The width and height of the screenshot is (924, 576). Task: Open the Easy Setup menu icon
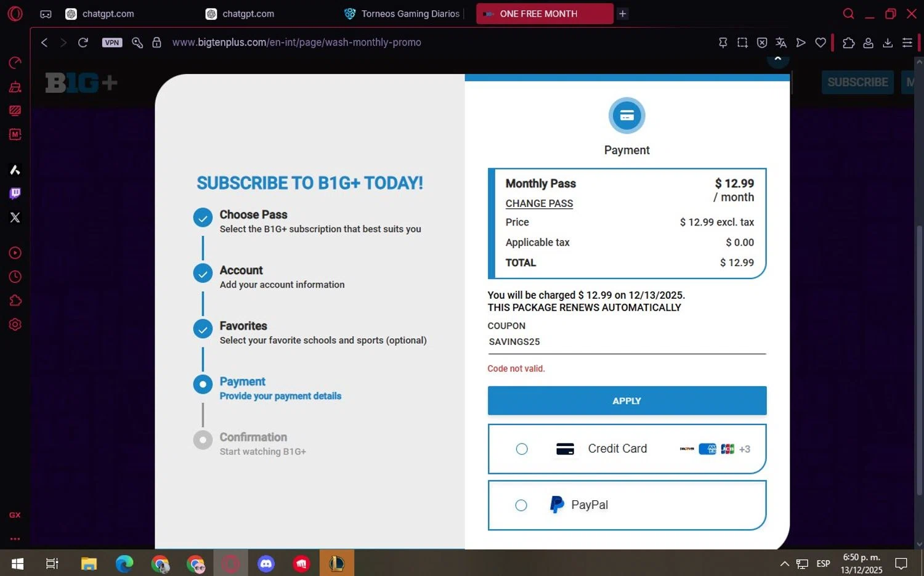click(907, 43)
